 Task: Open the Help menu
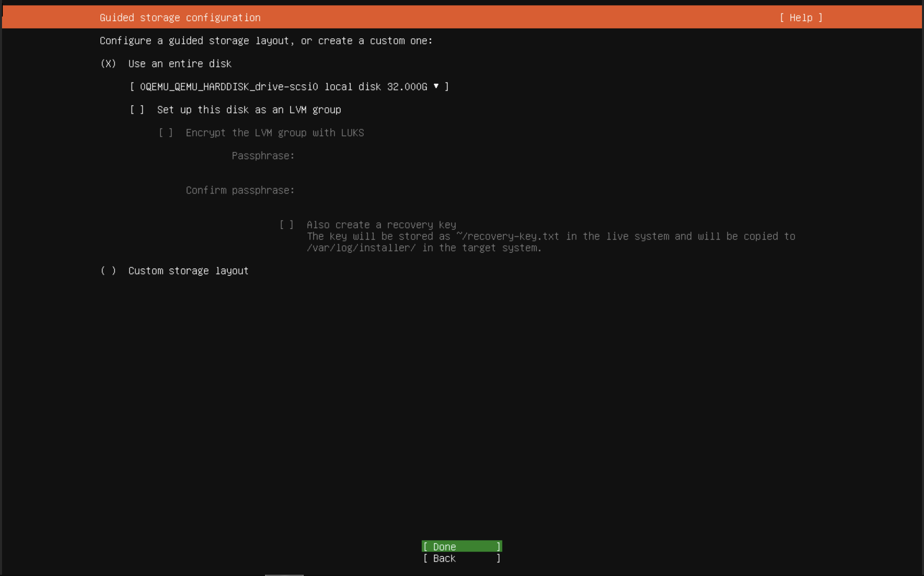pyautogui.click(x=801, y=17)
